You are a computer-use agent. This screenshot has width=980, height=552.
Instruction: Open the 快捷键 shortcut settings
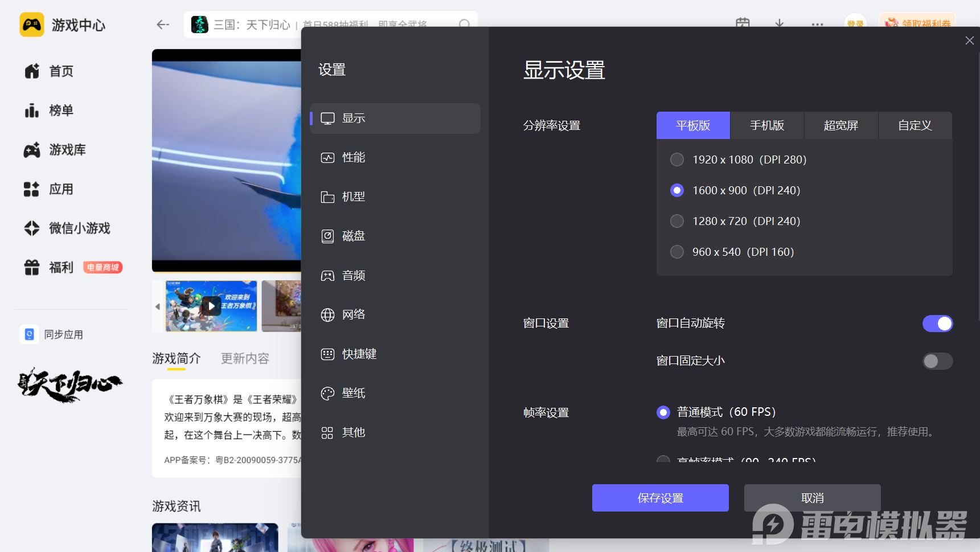click(359, 354)
